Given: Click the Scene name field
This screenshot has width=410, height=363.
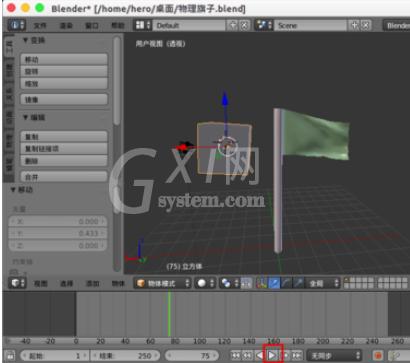Looking at the screenshot, I should pyautogui.click(x=310, y=25).
